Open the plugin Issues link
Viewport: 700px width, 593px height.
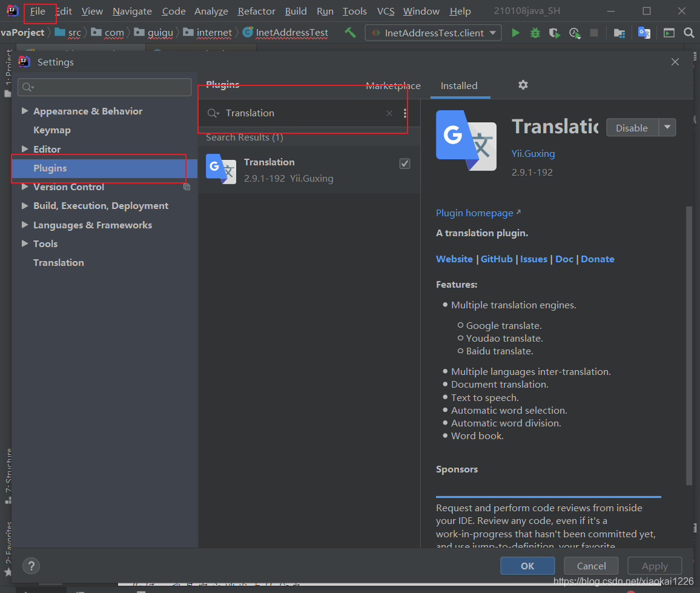(533, 259)
